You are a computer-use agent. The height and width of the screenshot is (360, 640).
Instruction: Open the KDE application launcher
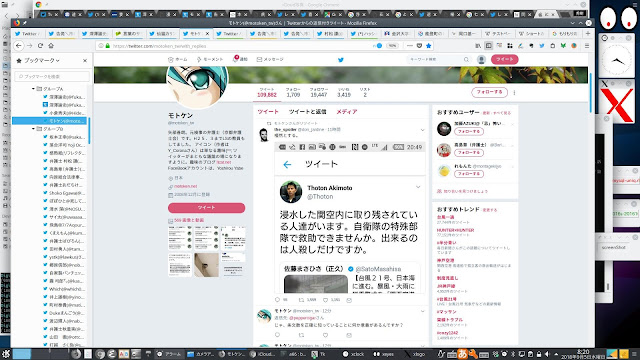pos(6,354)
